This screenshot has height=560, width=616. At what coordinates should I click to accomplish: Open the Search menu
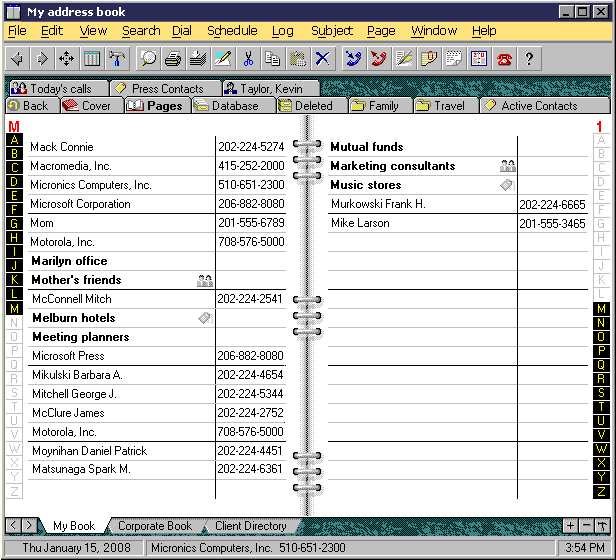(x=141, y=31)
